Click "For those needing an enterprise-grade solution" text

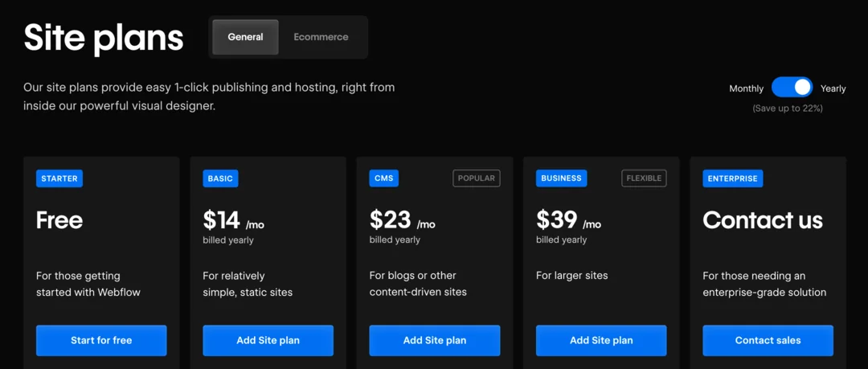764,284
